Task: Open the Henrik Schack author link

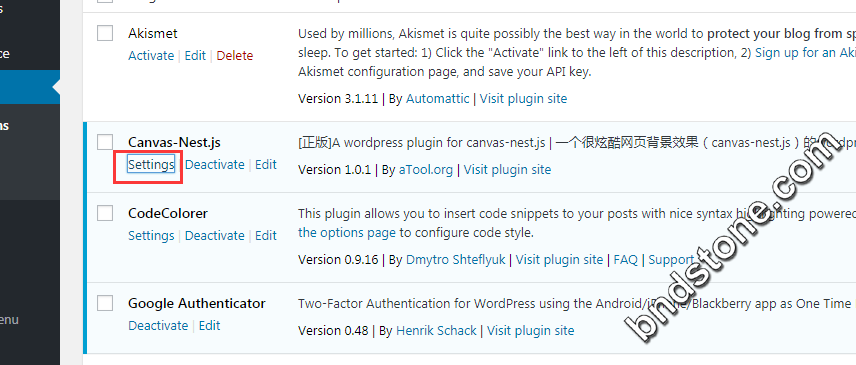Action: pyautogui.click(x=436, y=331)
